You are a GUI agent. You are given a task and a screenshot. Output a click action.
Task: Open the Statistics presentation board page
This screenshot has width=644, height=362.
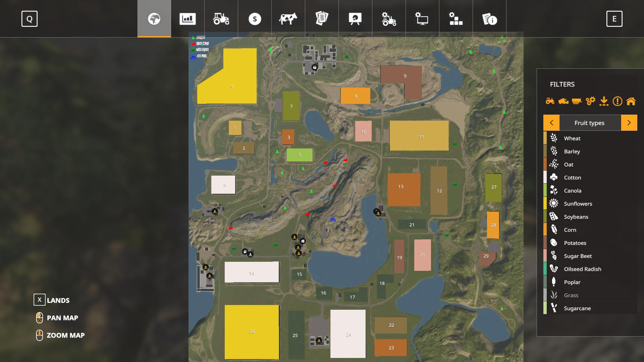pyautogui.click(x=355, y=19)
